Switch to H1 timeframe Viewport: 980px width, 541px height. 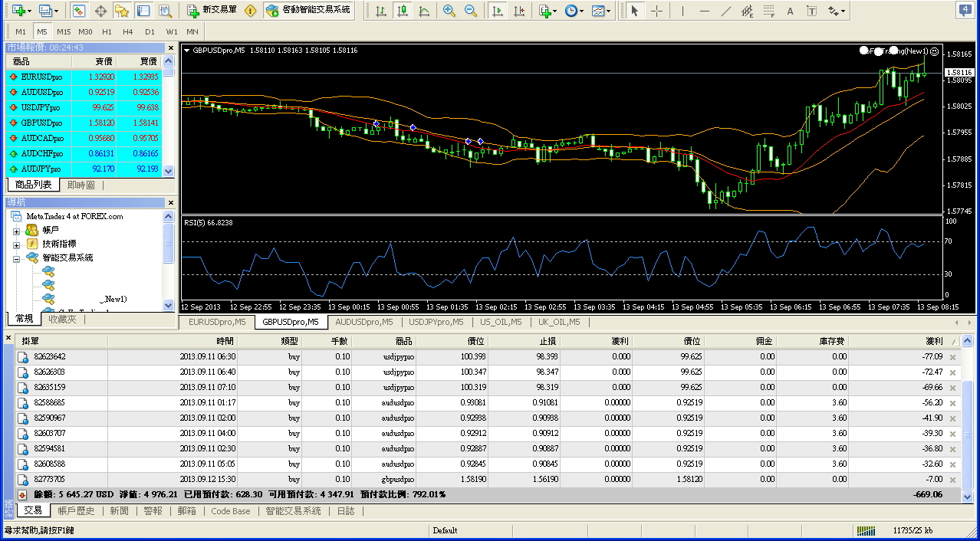click(x=107, y=31)
